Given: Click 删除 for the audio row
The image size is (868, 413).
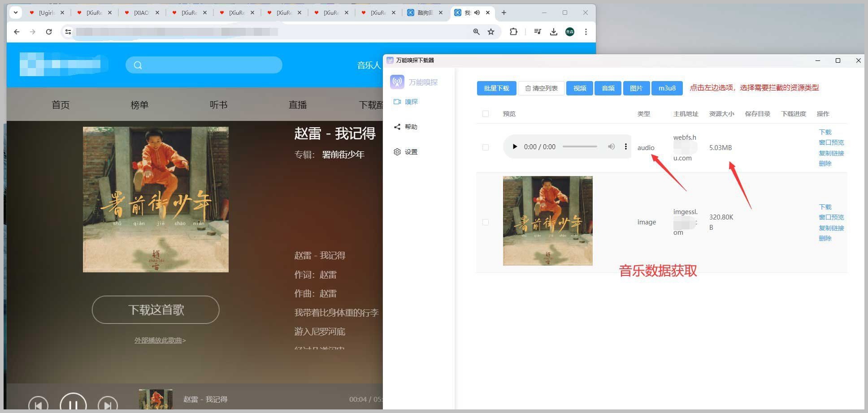Looking at the screenshot, I should click(825, 163).
